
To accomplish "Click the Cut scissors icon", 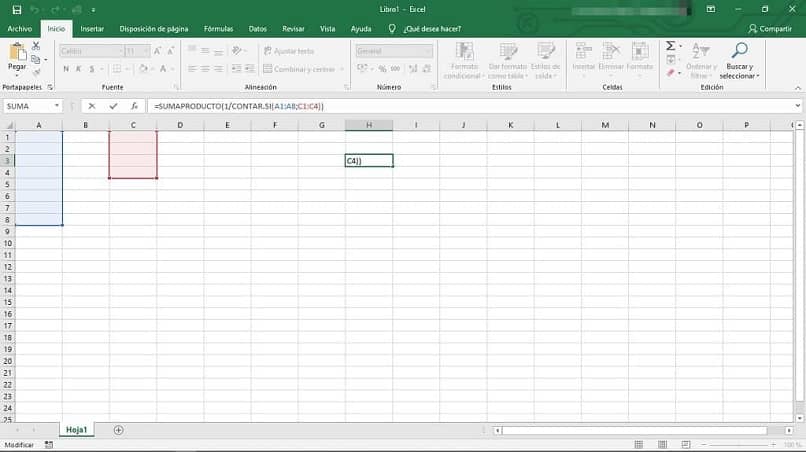I will click(36, 46).
